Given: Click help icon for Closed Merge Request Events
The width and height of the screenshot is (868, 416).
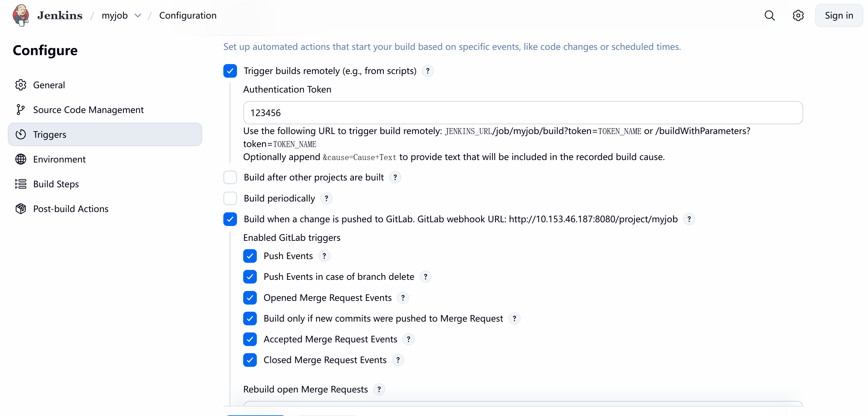Looking at the screenshot, I should click(398, 360).
